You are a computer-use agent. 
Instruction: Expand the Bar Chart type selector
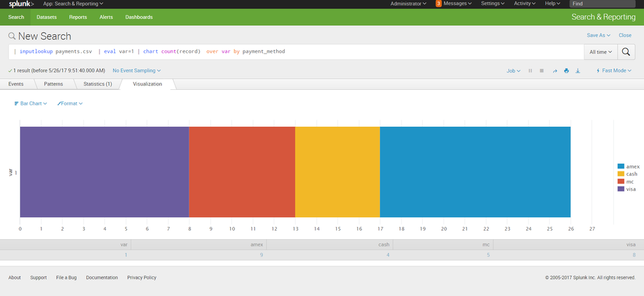click(x=30, y=103)
